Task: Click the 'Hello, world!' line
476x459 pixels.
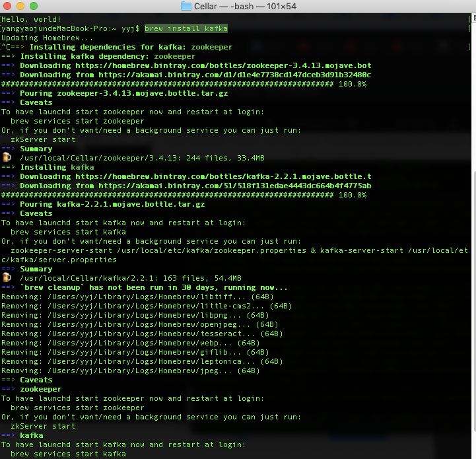Action: pos(31,19)
